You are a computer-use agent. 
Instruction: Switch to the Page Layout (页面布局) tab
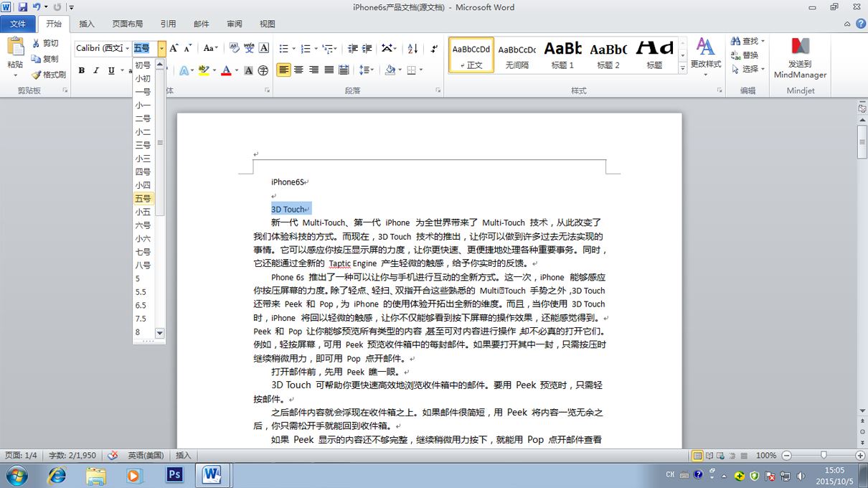(x=128, y=24)
